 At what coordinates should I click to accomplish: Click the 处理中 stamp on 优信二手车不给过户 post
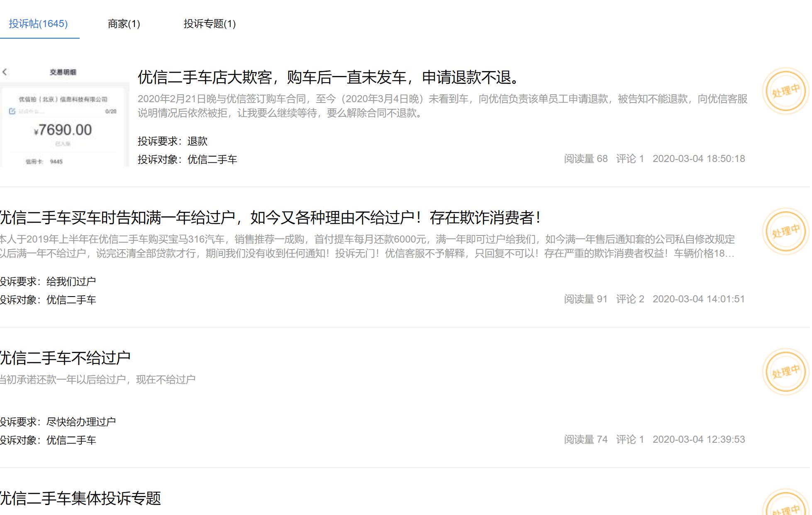[785, 372]
